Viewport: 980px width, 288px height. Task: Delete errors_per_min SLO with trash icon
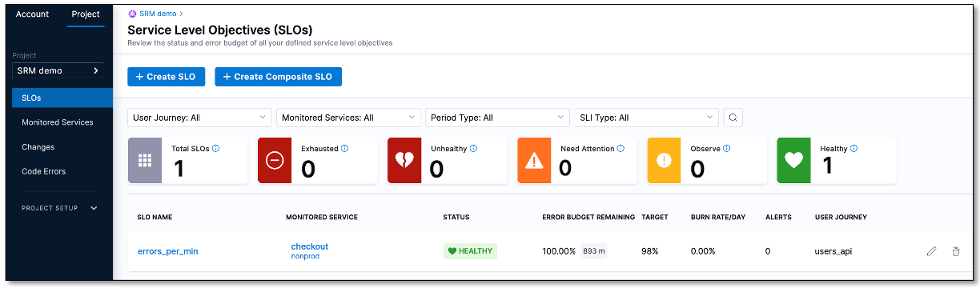[956, 251]
